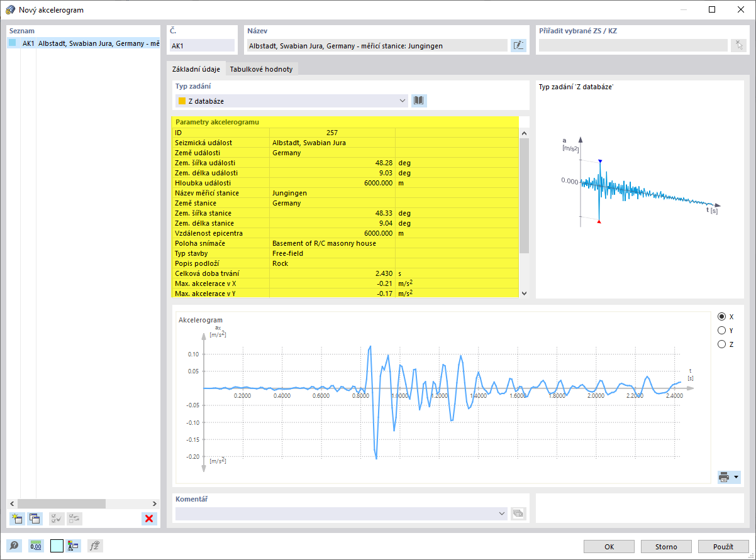Open the help speech-bubble icon
The width and height of the screenshot is (756, 560).
click(x=14, y=546)
